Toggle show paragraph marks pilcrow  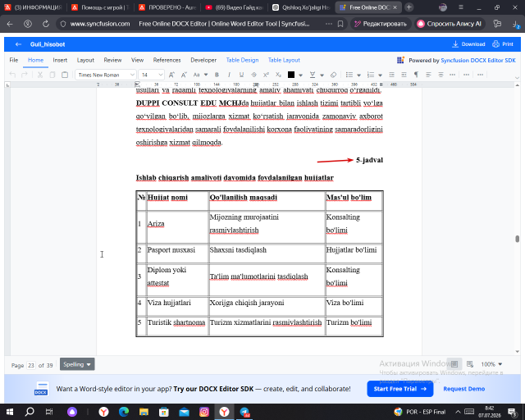coord(416,75)
